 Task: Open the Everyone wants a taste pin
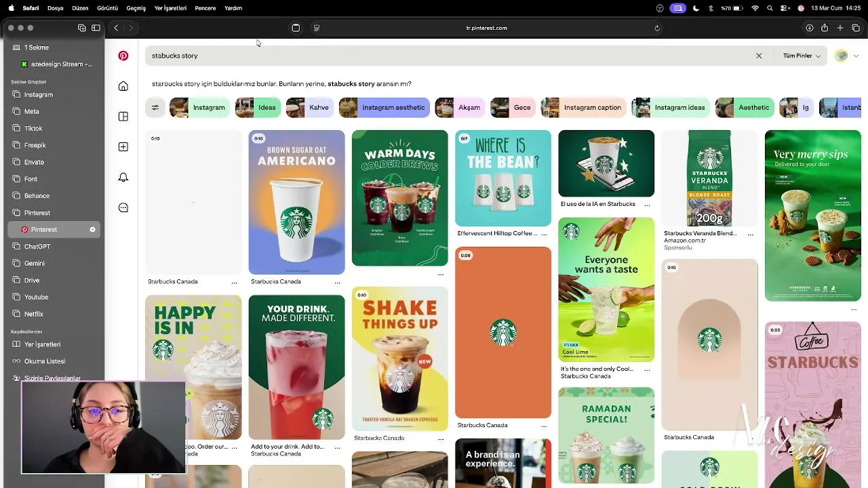coord(606,290)
